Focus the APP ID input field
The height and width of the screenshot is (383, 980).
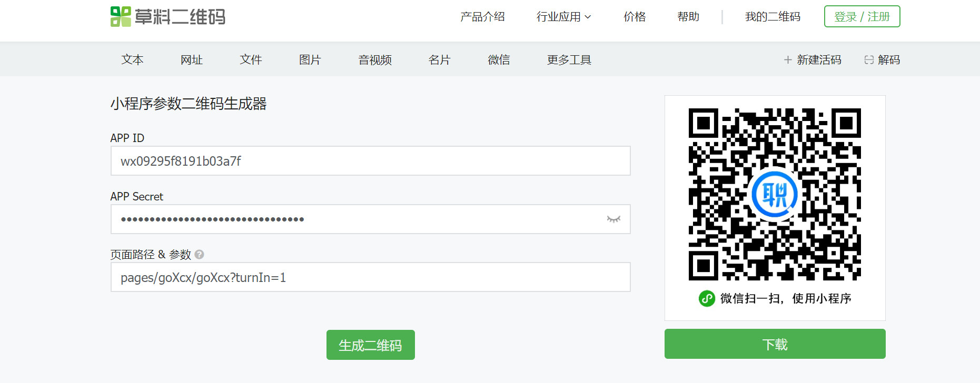[371, 161]
